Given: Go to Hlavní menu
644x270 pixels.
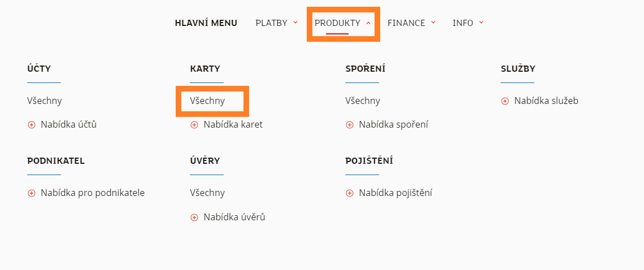Looking at the screenshot, I should 206,23.
